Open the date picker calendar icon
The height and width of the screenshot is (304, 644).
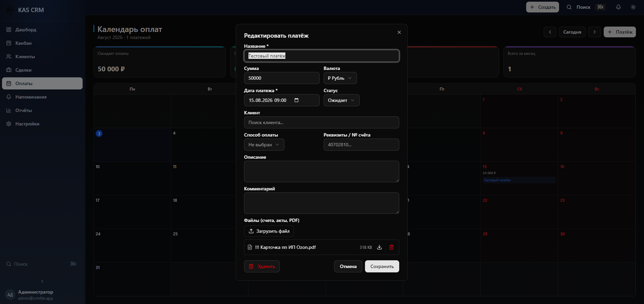(x=296, y=100)
